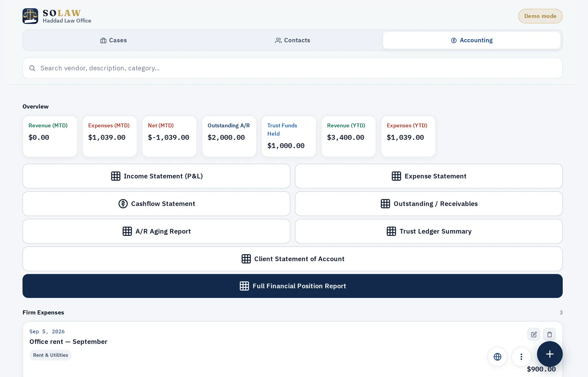Click the Overview heading

(x=36, y=107)
